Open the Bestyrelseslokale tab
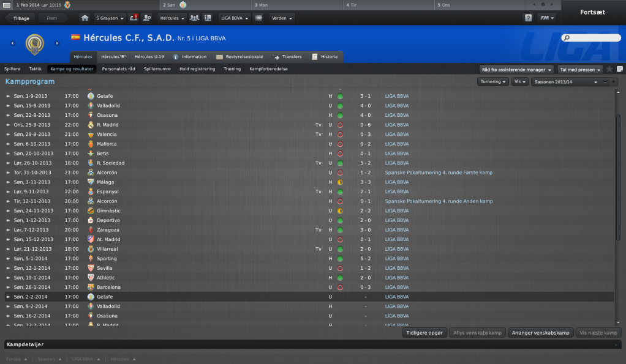626x364 pixels. click(x=239, y=57)
